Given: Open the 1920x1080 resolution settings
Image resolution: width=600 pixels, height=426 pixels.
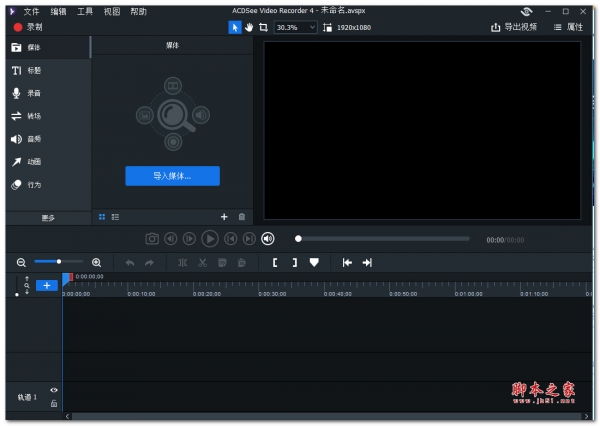Looking at the screenshot, I should pyautogui.click(x=347, y=27).
